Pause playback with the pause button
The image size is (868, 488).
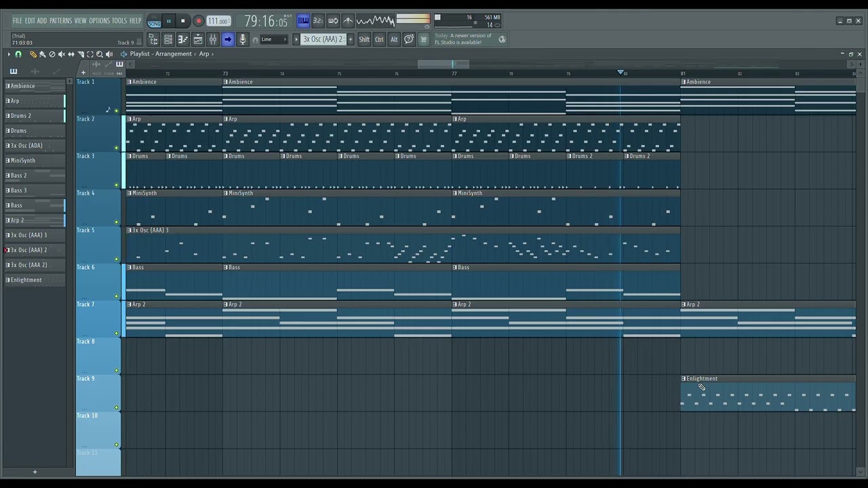coord(169,21)
